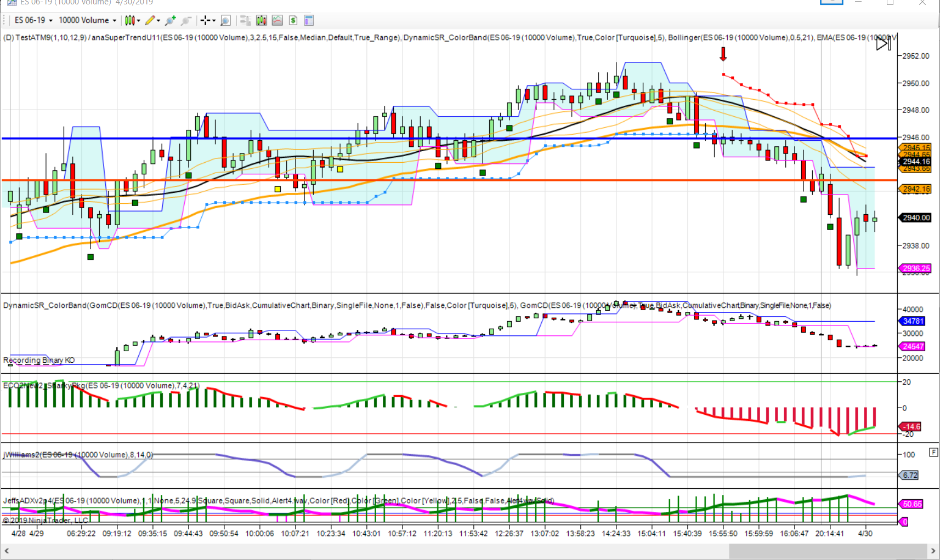Click the zoom in magnifier icon
The image size is (940, 560).
pos(171,20)
